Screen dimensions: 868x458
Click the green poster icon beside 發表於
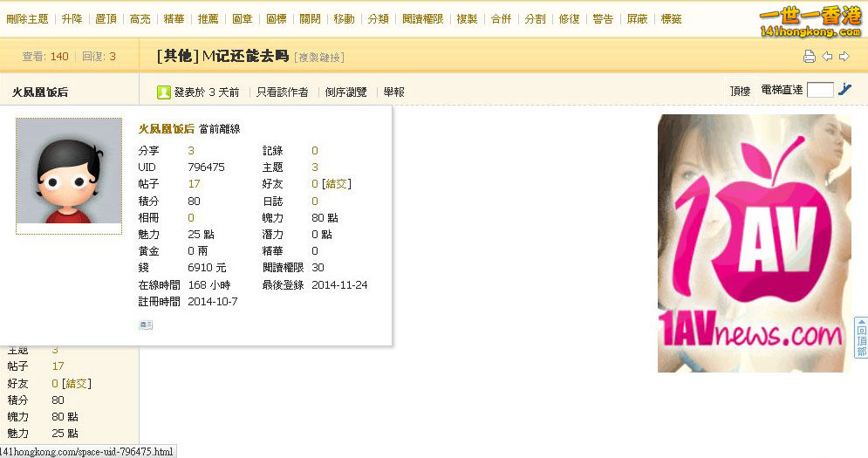pyautogui.click(x=163, y=92)
